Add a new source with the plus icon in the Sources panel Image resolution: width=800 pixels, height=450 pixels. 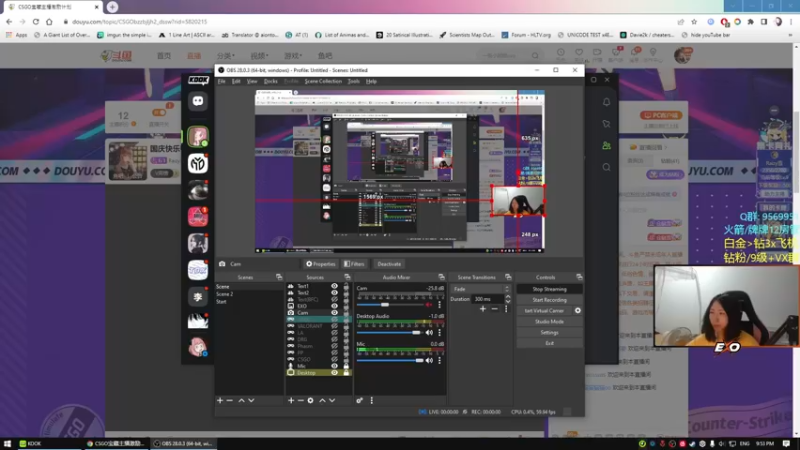pyautogui.click(x=291, y=401)
